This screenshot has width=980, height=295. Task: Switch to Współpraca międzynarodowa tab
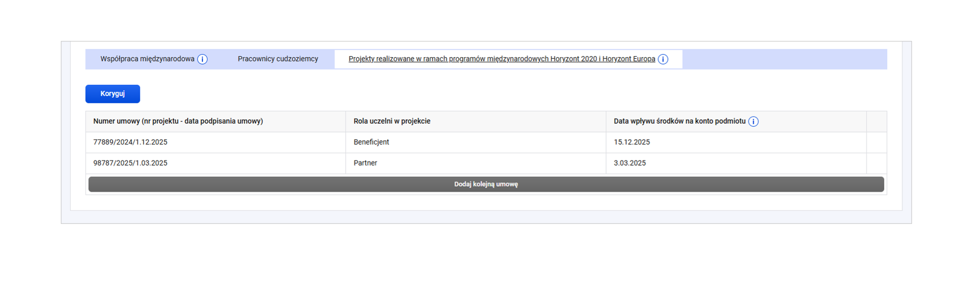pos(147,59)
